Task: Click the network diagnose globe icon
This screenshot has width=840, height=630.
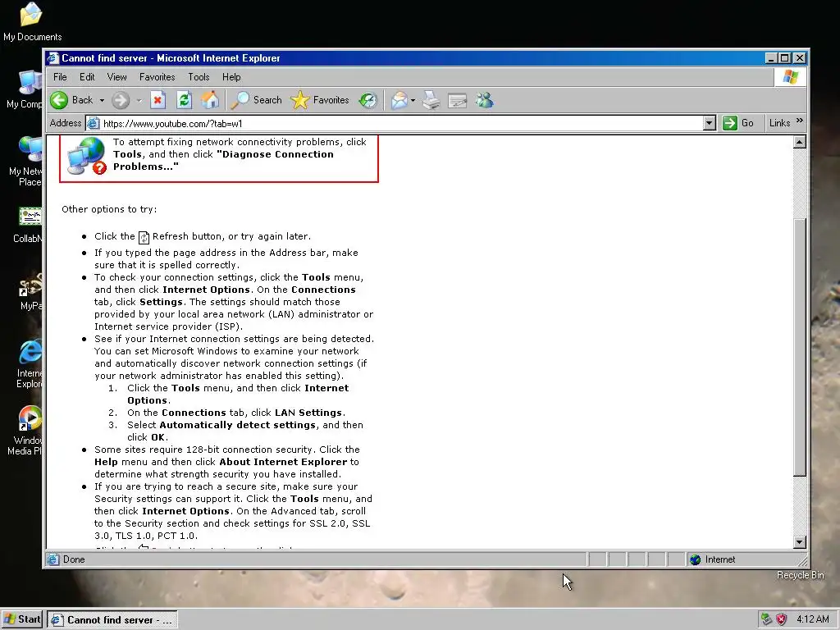Action: (85, 155)
